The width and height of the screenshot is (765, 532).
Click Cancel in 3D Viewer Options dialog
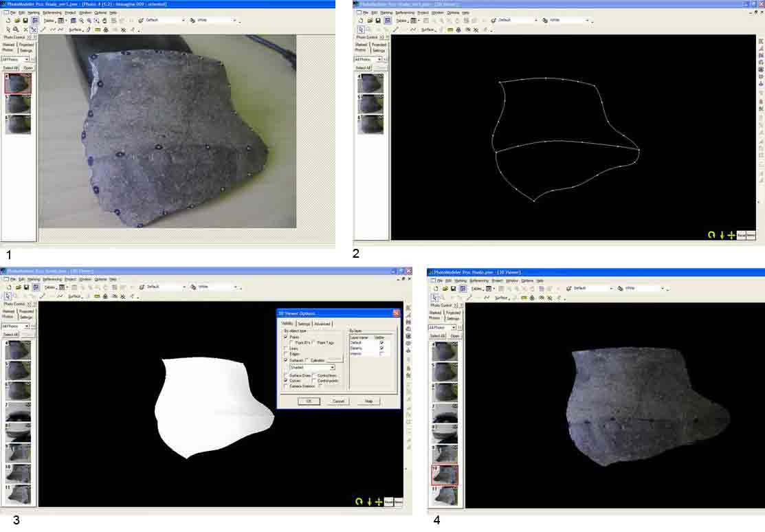pos(338,401)
